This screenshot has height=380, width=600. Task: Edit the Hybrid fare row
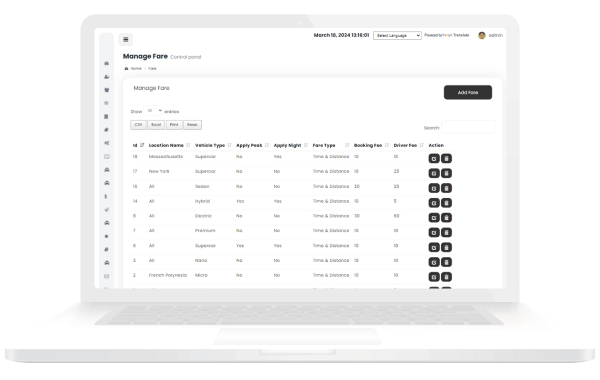[x=434, y=203]
